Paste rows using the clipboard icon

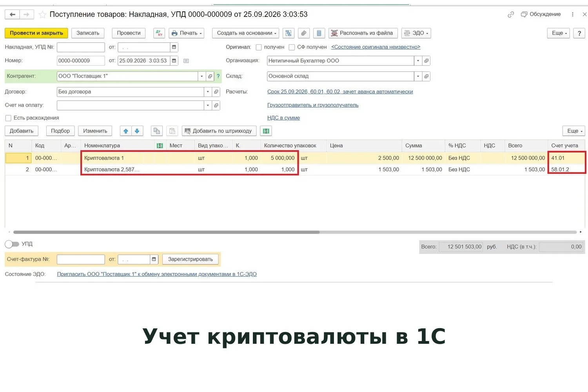(172, 131)
